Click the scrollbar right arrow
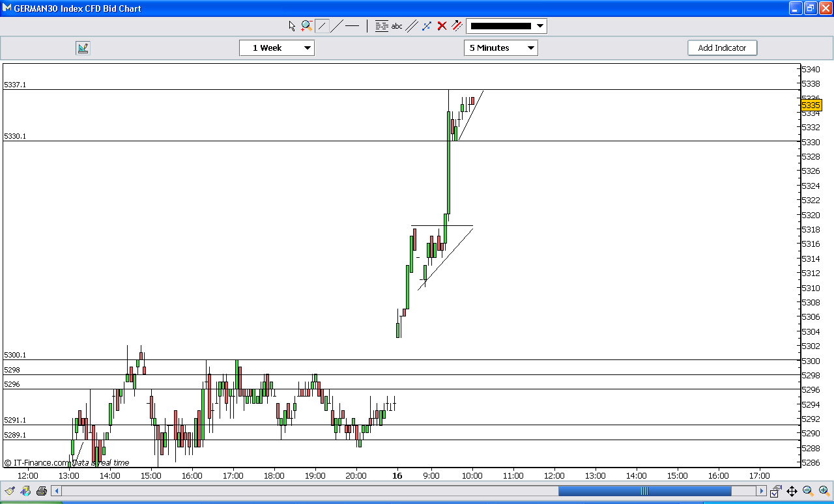The height and width of the screenshot is (504, 834). 762,491
